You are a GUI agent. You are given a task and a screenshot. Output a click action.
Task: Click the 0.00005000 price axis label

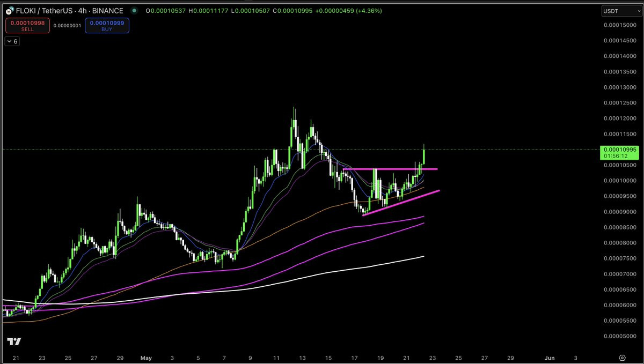(x=620, y=337)
